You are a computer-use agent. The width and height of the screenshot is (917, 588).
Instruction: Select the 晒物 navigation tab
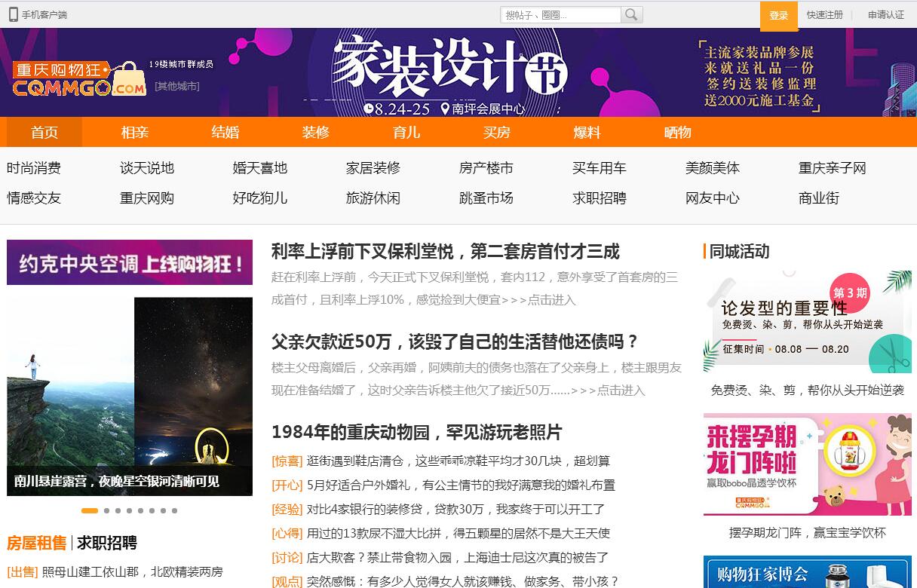pos(678,132)
